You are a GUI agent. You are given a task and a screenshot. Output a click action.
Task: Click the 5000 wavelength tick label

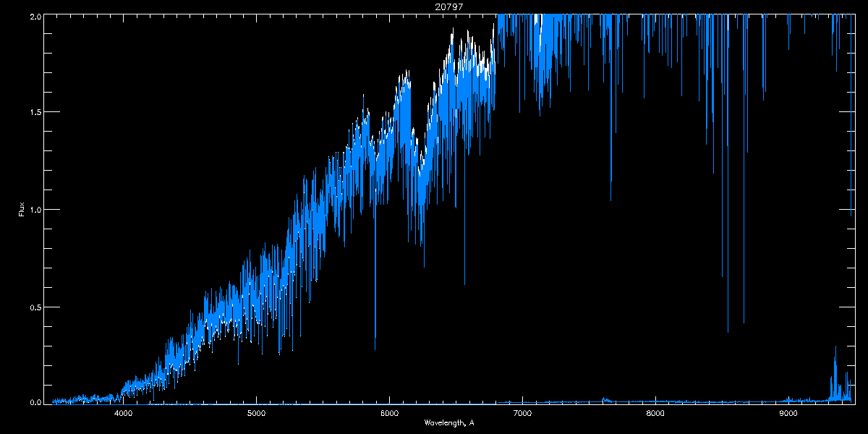click(x=257, y=413)
